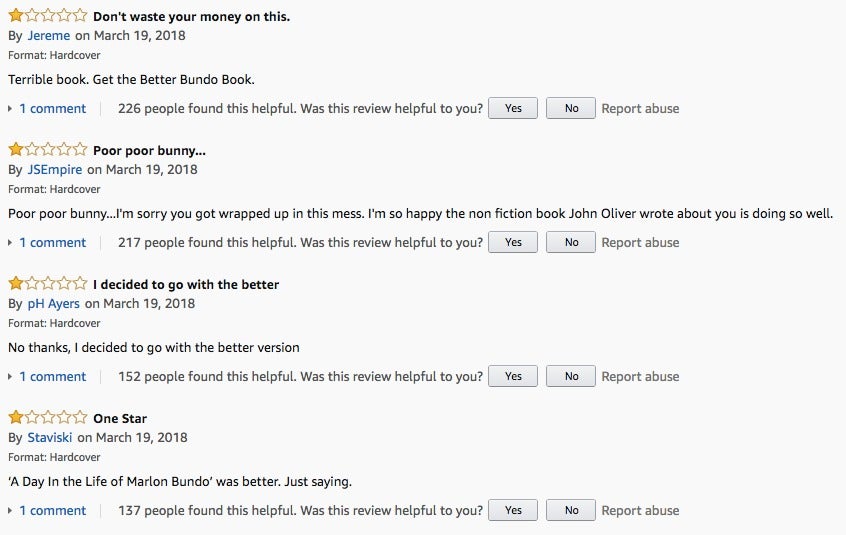The image size is (846, 535).
Task: Click the star rating on Jereme's review
Action: coord(47,15)
